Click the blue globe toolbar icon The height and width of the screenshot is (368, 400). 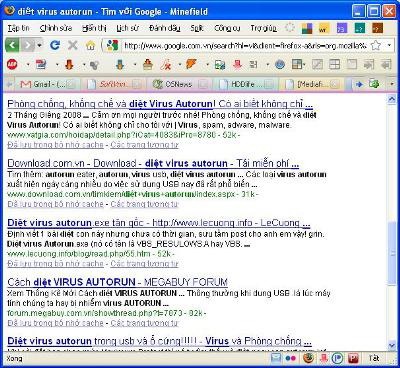(x=280, y=64)
